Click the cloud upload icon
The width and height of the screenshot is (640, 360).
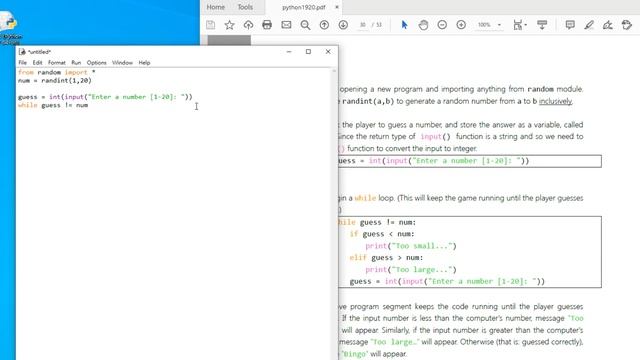coord(248,25)
